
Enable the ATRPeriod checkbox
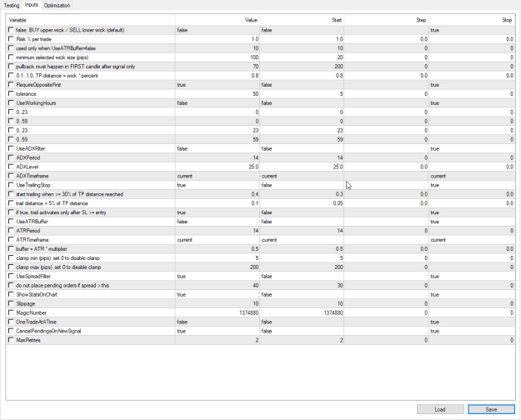click(x=12, y=230)
